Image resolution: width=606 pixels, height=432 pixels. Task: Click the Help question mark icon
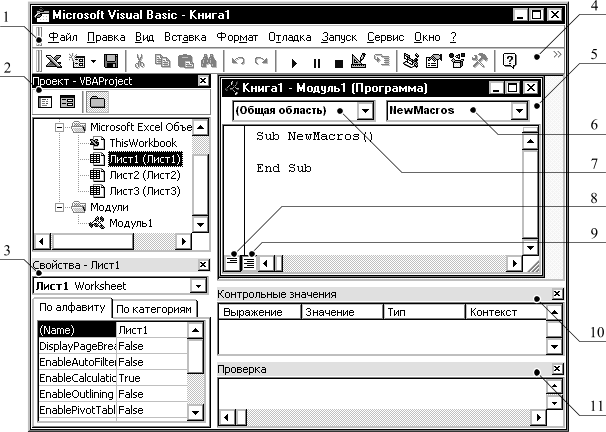[x=509, y=61]
